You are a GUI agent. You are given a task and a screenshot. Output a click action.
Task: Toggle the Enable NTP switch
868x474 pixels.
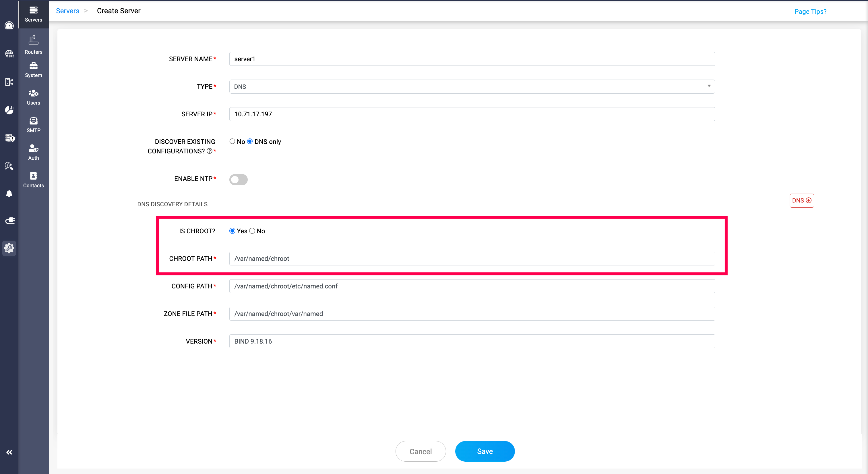238,179
